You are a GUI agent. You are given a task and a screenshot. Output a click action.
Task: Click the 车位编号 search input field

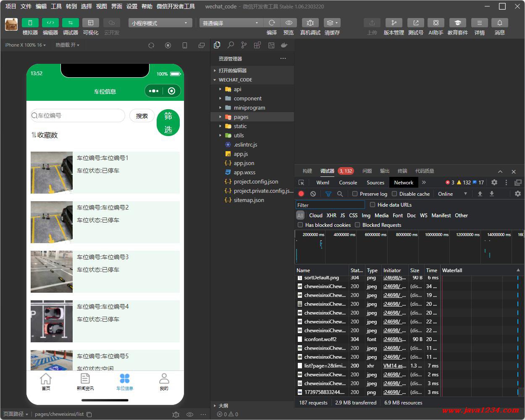[78, 115]
